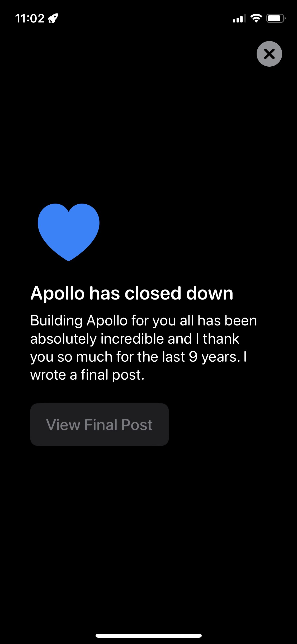Tap the word 'Post' on the gray button
The height and width of the screenshot is (644, 297).
pos(137,425)
